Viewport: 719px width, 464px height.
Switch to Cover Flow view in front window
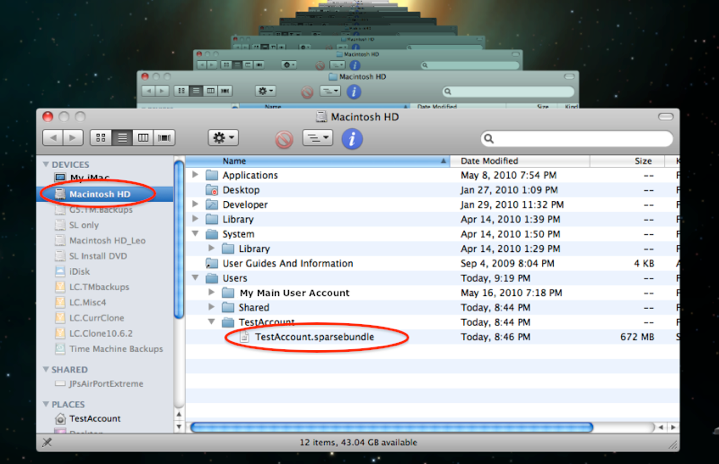point(164,138)
